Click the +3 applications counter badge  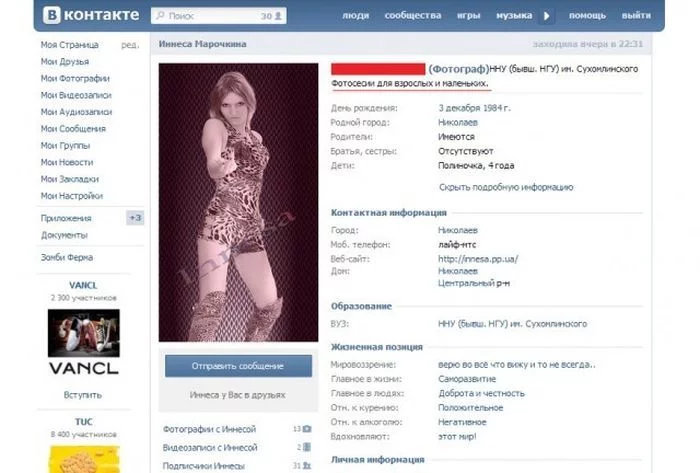click(135, 218)
